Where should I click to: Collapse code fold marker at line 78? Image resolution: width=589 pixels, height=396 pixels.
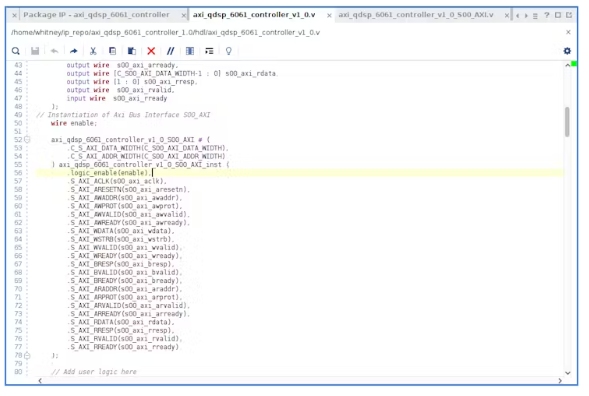tap(27, 355)
